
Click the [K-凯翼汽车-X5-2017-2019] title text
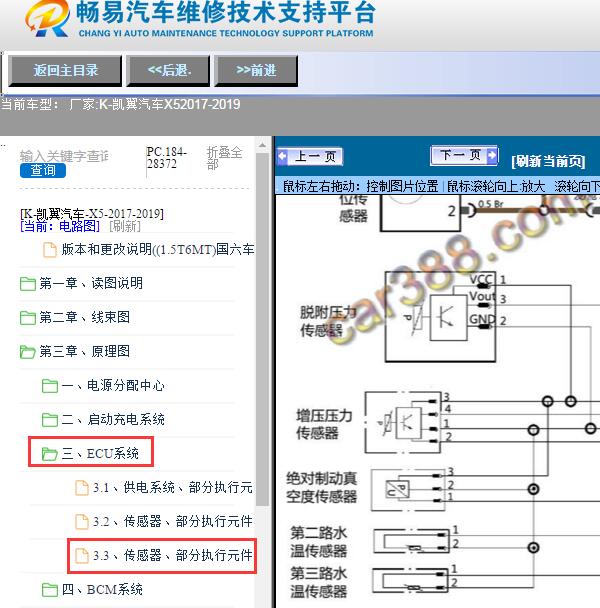[x=92, y=214]
